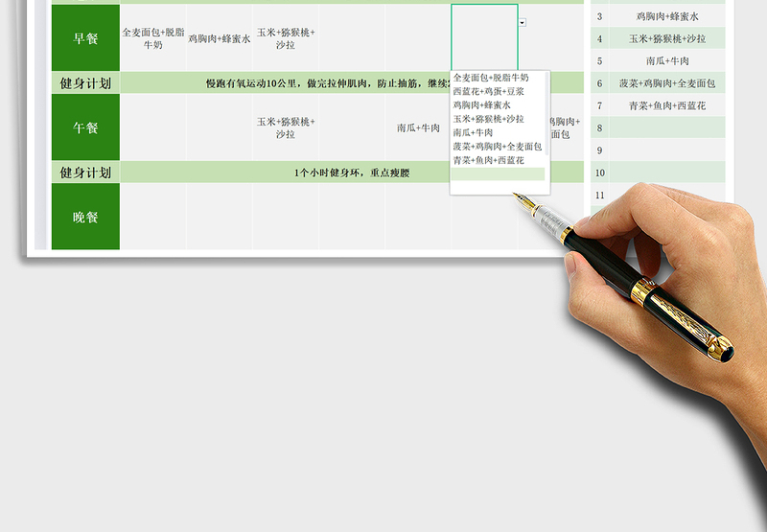The image size is (767, 532).
Task: Click 南瓜+牛肉 in numbered row 5 of the side list
Action: pyautogui.click(x=667, y=61)
